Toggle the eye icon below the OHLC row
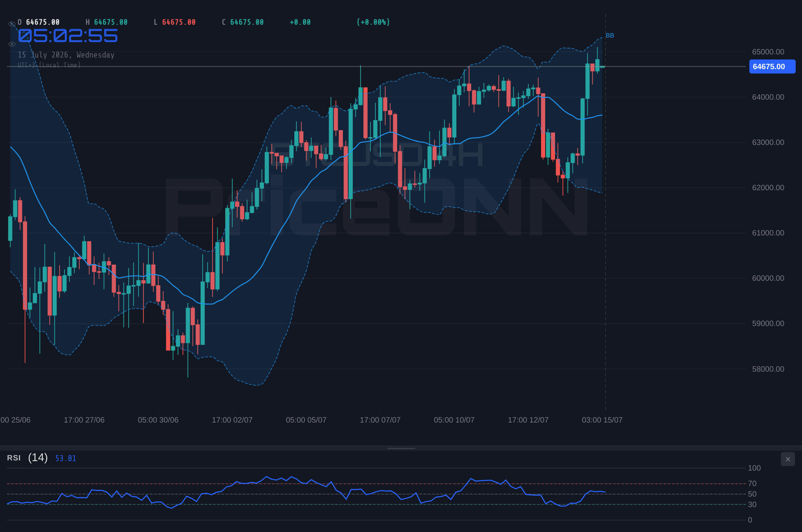 (12, 44)
